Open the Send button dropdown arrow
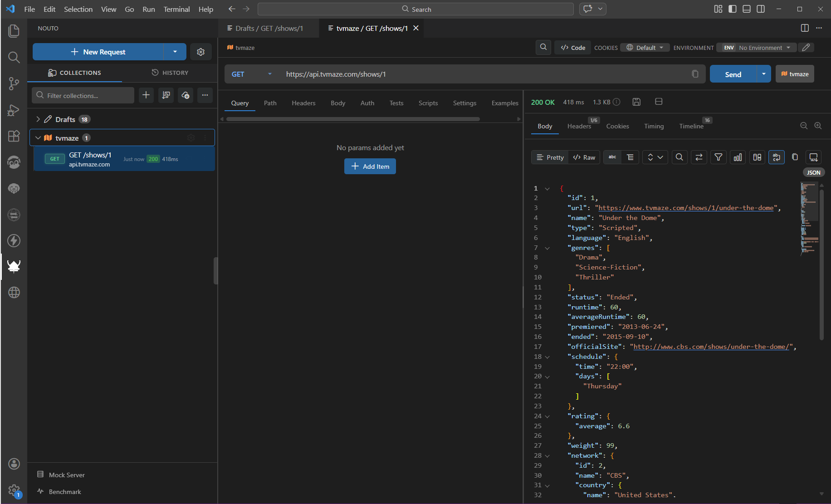831x504 pixels. pos(764,74)
